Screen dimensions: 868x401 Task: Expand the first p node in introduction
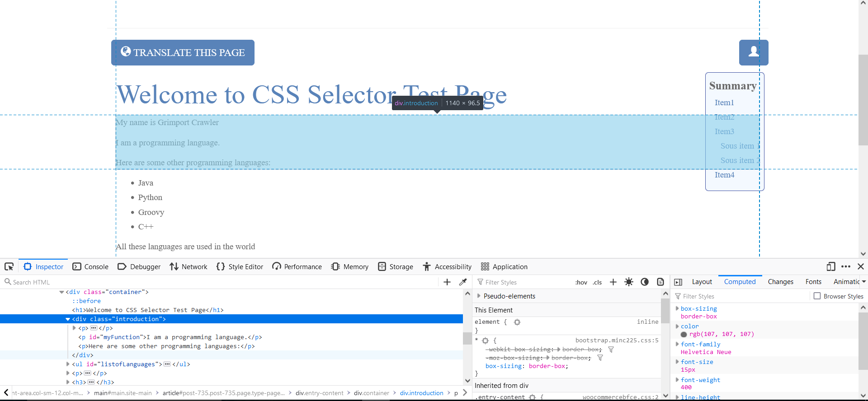tap(74, 328)
